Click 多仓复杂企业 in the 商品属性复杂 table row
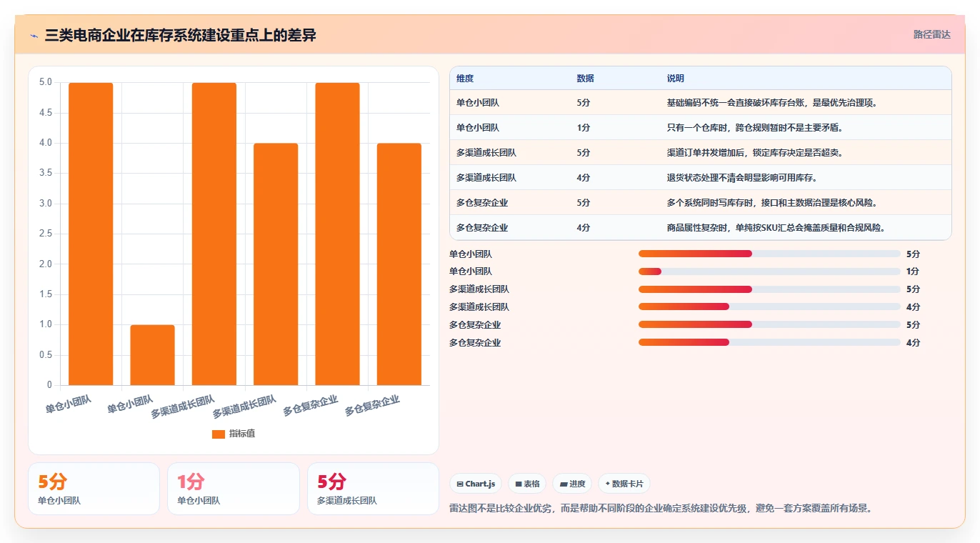This screenshot has height=543, width=980. tap(482, 228)
